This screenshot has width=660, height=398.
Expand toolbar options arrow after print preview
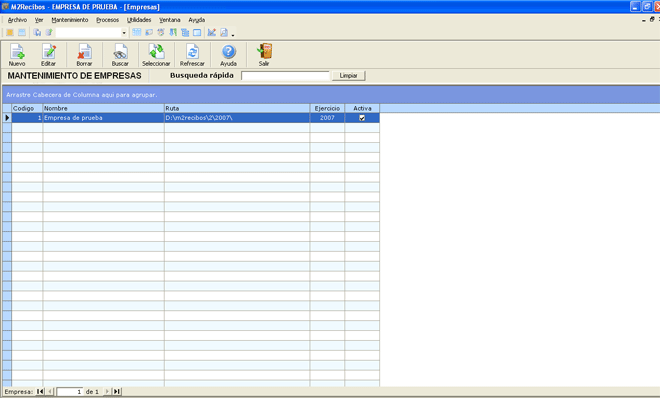[233, 35]
